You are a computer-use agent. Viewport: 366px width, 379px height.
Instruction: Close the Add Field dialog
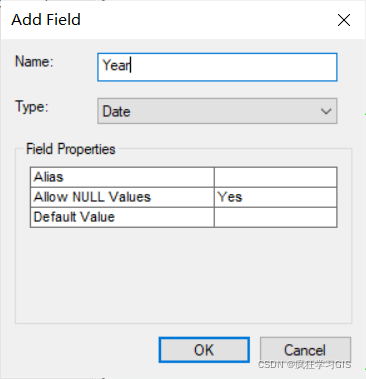(x=344, y=20)
